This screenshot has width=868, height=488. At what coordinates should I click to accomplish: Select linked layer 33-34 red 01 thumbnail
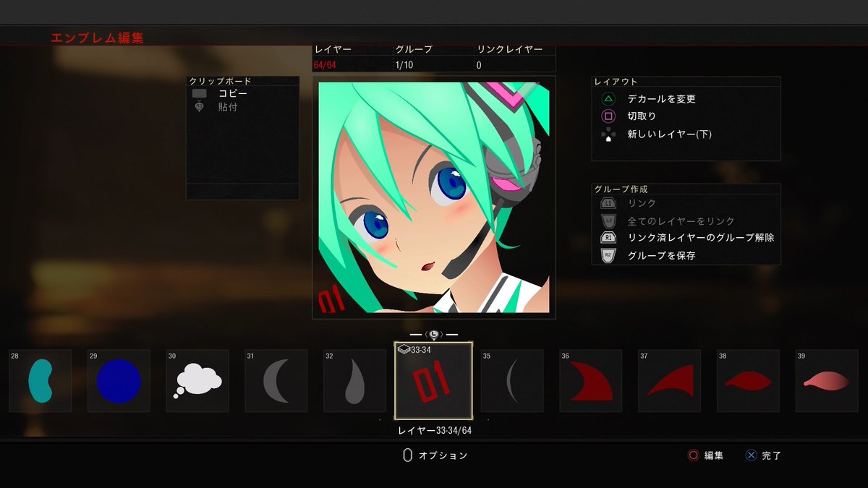pyautogui.click(x=433, y=381)
